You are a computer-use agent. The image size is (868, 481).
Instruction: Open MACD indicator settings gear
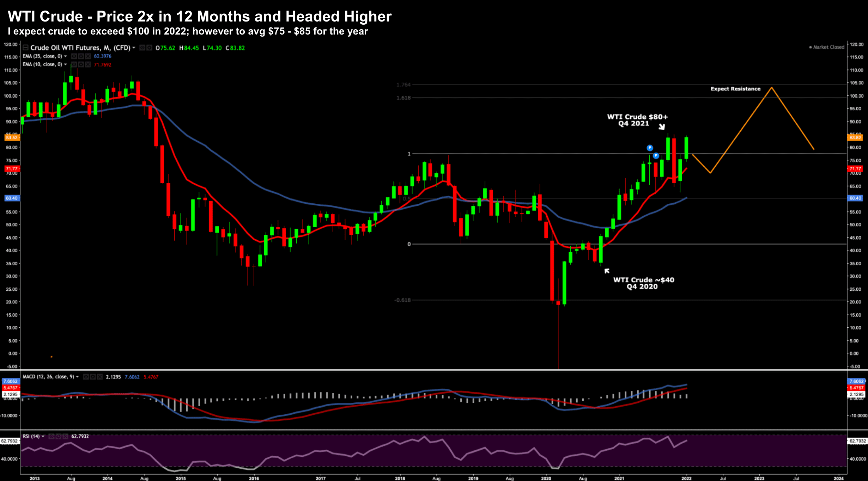93,377
